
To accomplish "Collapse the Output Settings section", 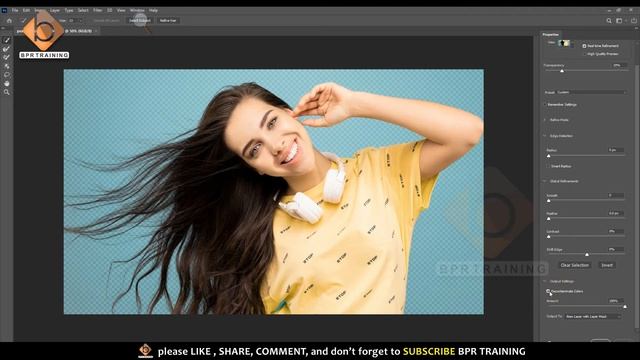I will click(x=544, y=281).
